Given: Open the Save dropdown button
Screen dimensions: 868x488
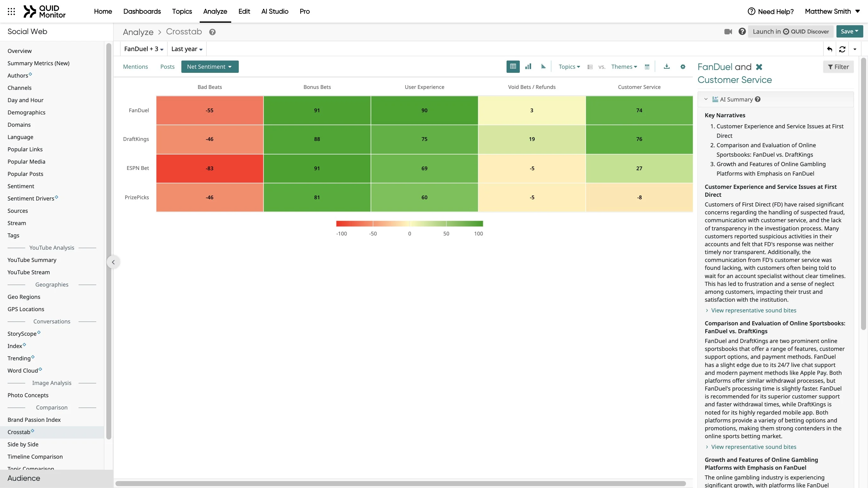Looking at the screenshot, I should coord(849,31).
